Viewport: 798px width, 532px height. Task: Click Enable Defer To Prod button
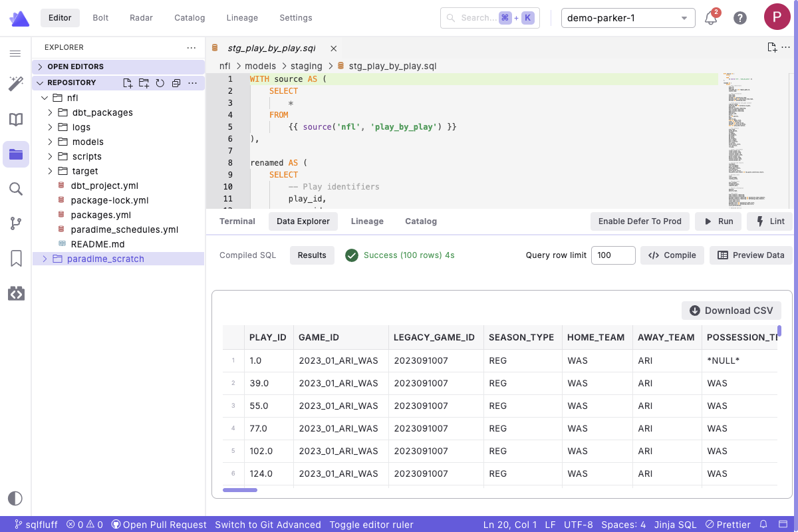[639, 221]
